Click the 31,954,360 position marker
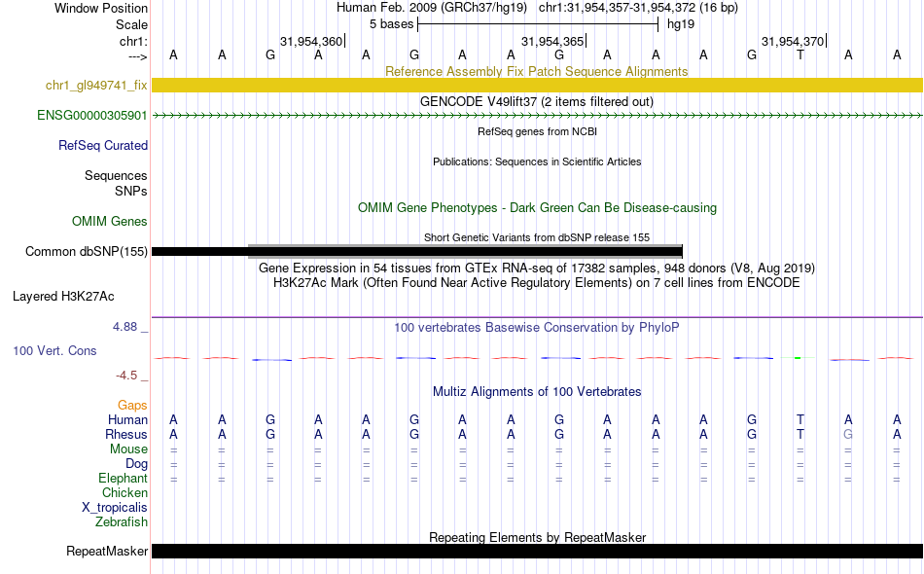 [x=311, y=41]
